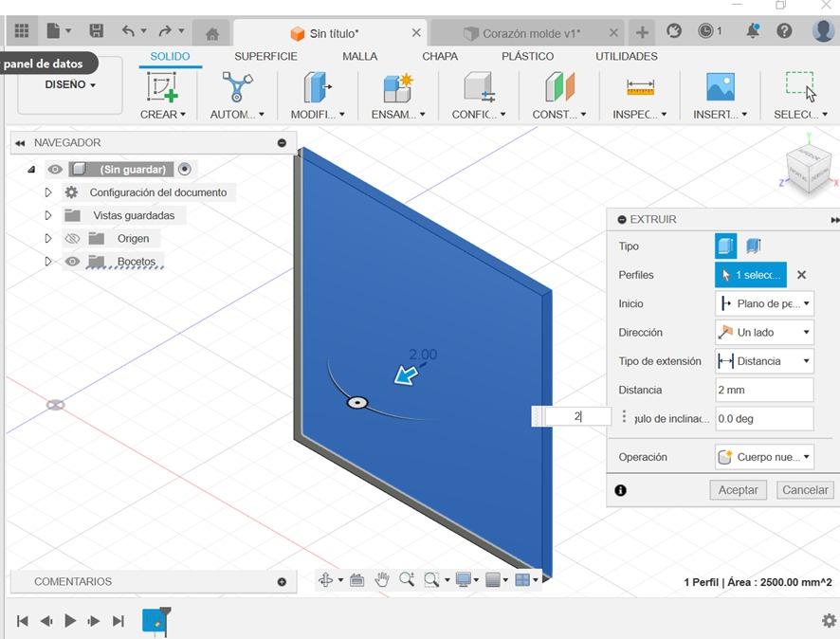Select the thin extrude type icon
Image resolution: width=840 pixels, height=639 pixels.
pyautogui.click(x=754, y=246)
